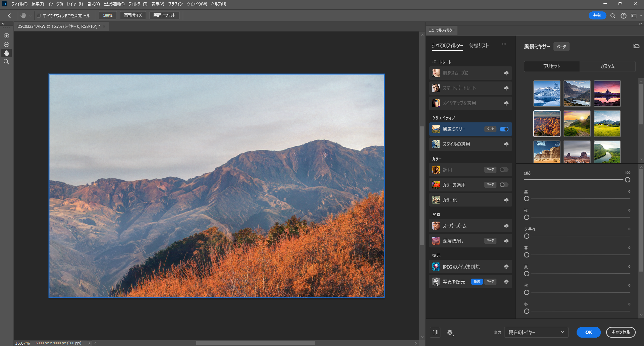Click the 強さ slider handle
Viewport: 644px width, 346px height.
point(628,180)
